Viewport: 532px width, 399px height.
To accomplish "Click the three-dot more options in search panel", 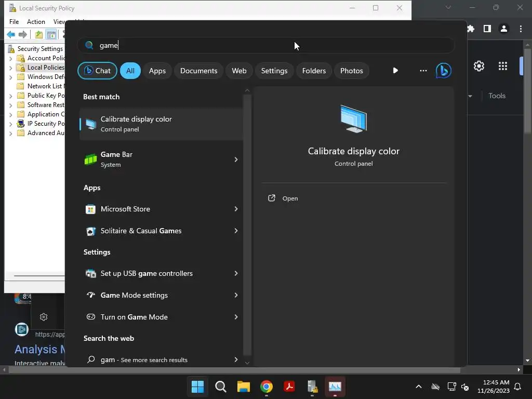I will (x=423, y=71).
